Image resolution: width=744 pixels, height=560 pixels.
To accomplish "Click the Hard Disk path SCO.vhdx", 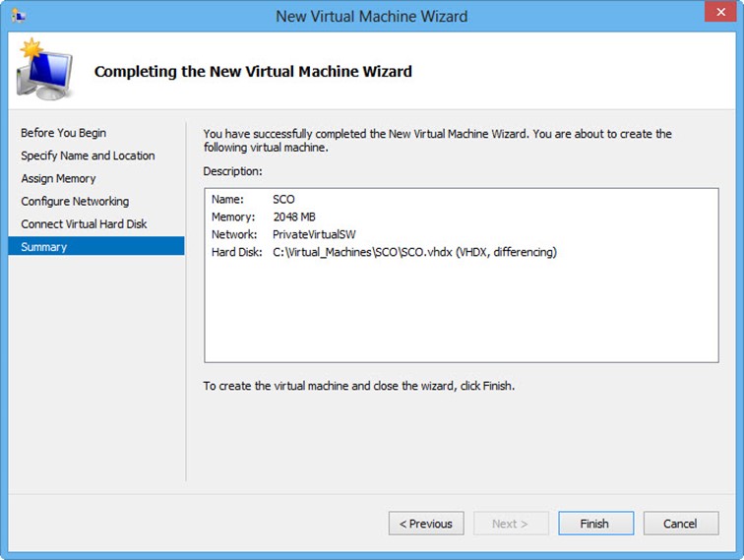I will click(414, 252).
